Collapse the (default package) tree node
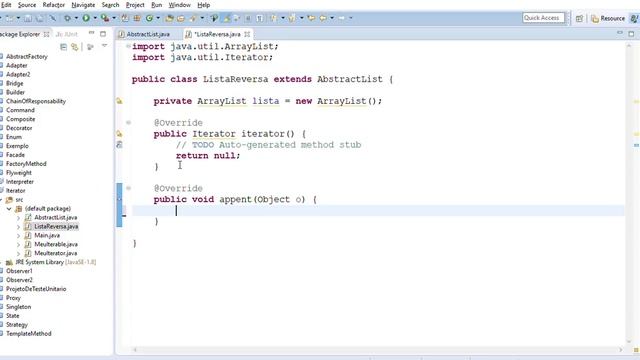Screen dimensions: 640x360 coord(9,209)
